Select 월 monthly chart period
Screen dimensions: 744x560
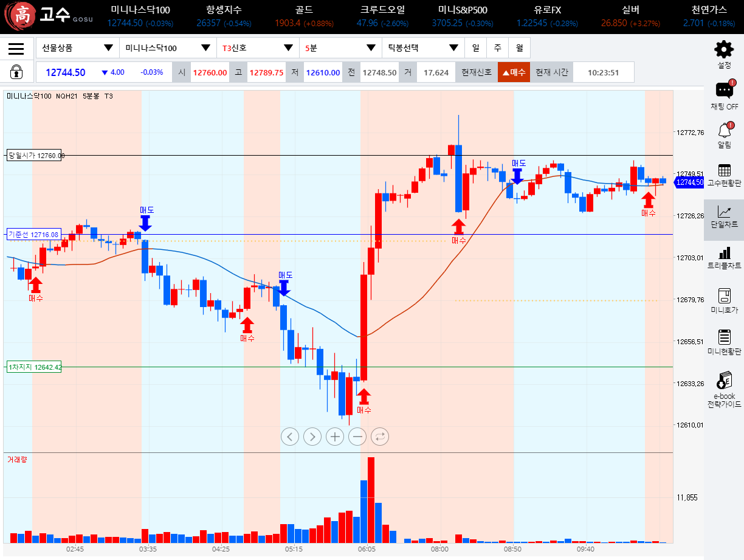(519, 48)
